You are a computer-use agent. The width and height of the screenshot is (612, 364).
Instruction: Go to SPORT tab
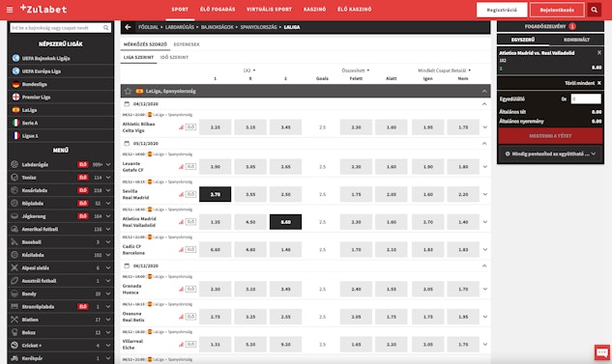click(180, 9)
